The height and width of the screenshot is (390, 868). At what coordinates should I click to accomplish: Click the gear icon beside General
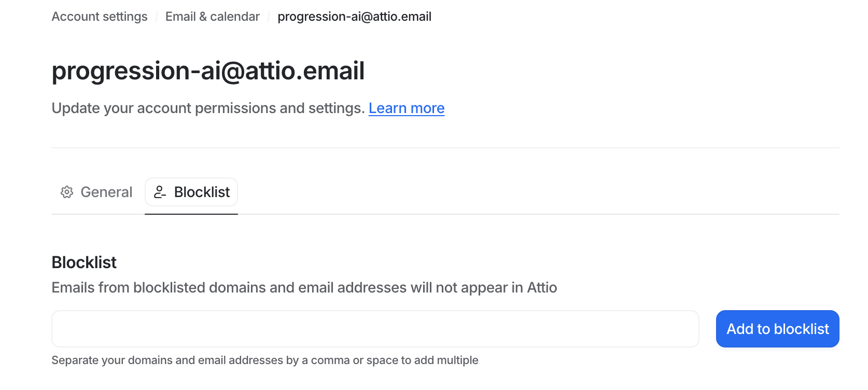pos(67,192)
